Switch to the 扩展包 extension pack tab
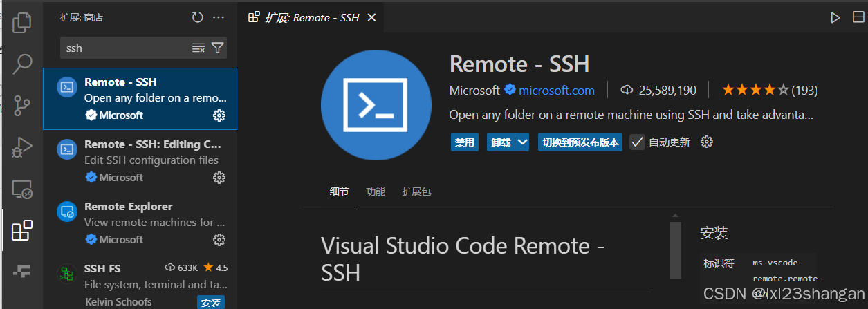Viewport: 868px width, 309px height. coord(416,191)
